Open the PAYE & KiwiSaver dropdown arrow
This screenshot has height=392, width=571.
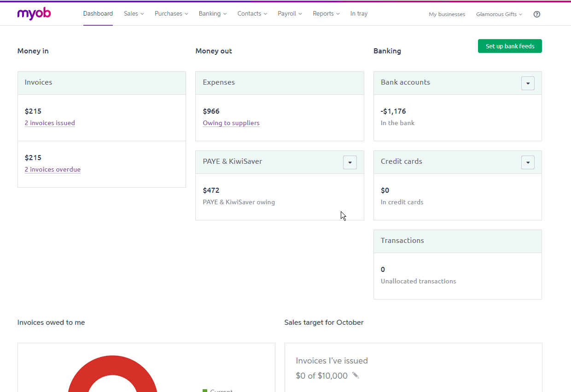(350, 162)
